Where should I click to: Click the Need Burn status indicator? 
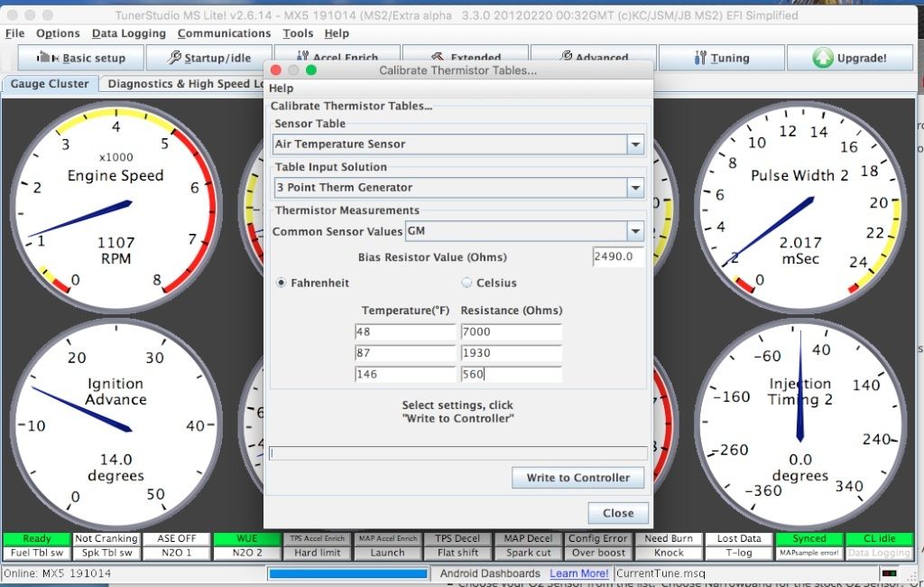click(669, 538)
